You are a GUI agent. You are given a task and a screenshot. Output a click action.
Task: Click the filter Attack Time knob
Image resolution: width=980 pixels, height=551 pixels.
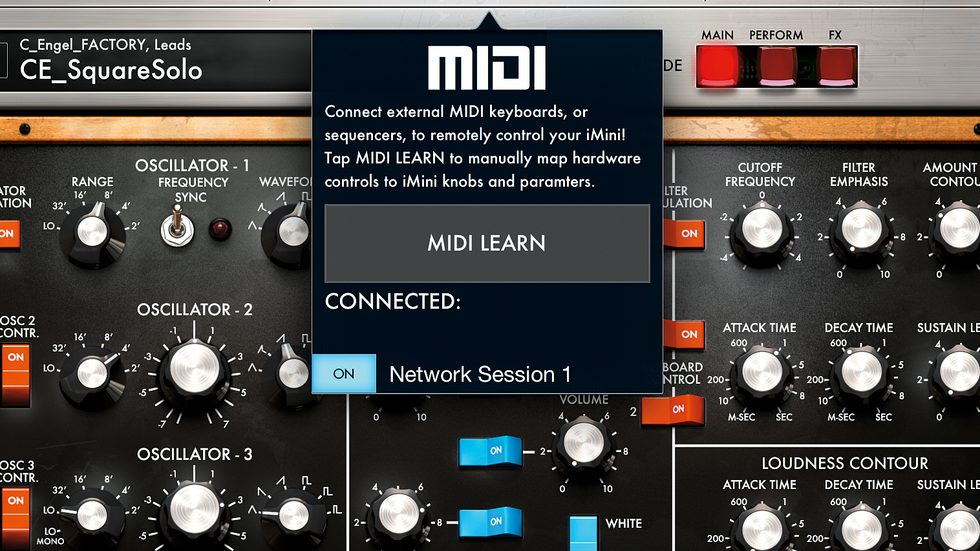pyautogui.click(x=762, y=373)
